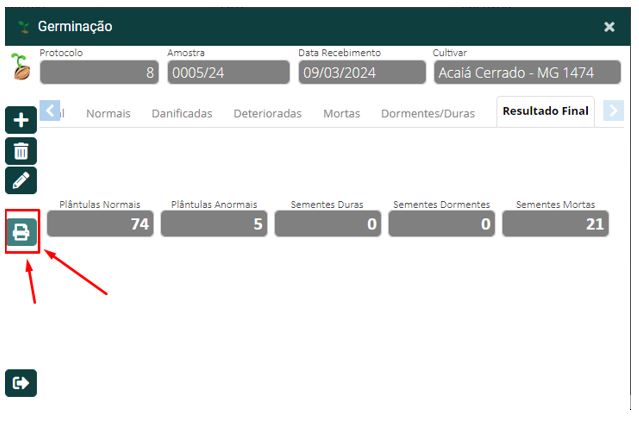
Task: Switch to the Normais tab
Action: 108,113
